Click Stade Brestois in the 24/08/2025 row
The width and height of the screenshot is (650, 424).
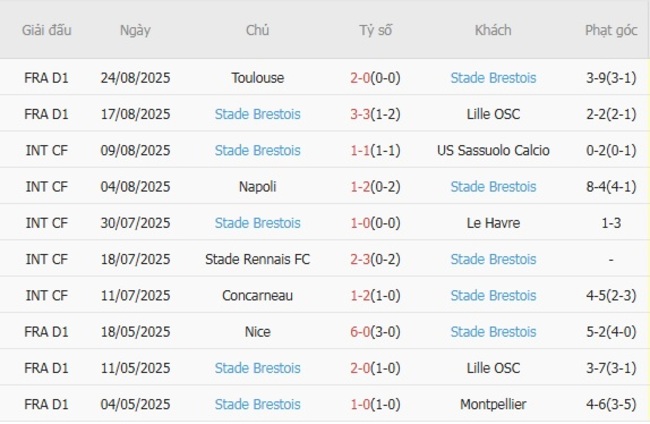pos(493,78)
